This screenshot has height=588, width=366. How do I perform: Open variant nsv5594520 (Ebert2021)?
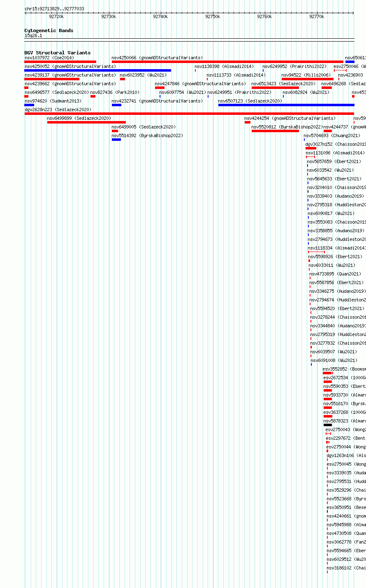[337, 308]
